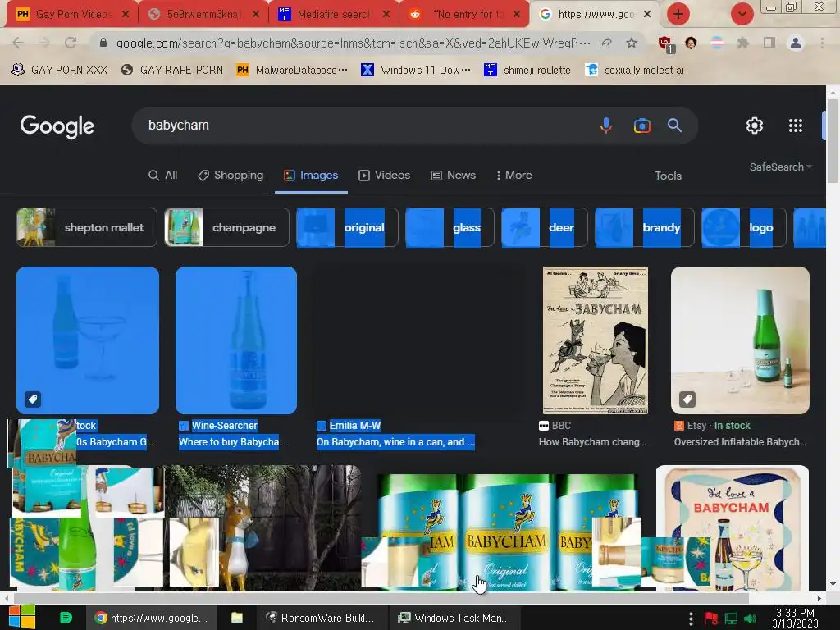The width and height of the screenshot is (840, 630).
Task: Open the taskbar clock showing 3:33 PM
Action: [795, 618]
